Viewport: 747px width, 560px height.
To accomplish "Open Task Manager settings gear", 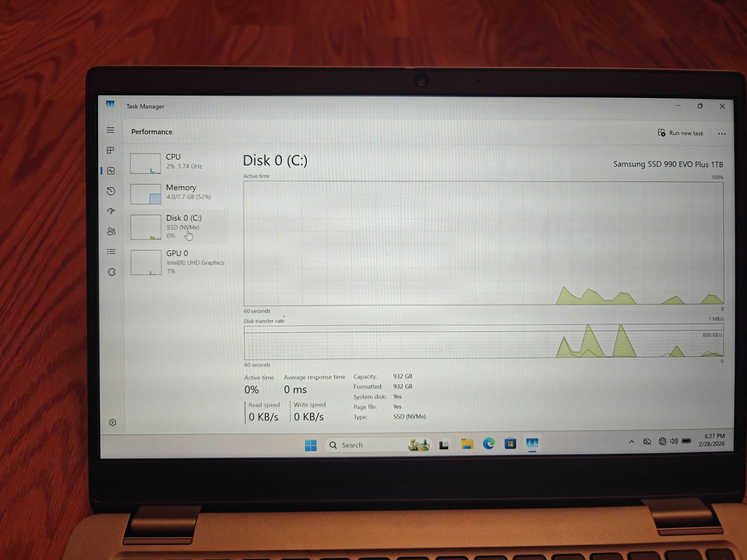I will [113, 422].
